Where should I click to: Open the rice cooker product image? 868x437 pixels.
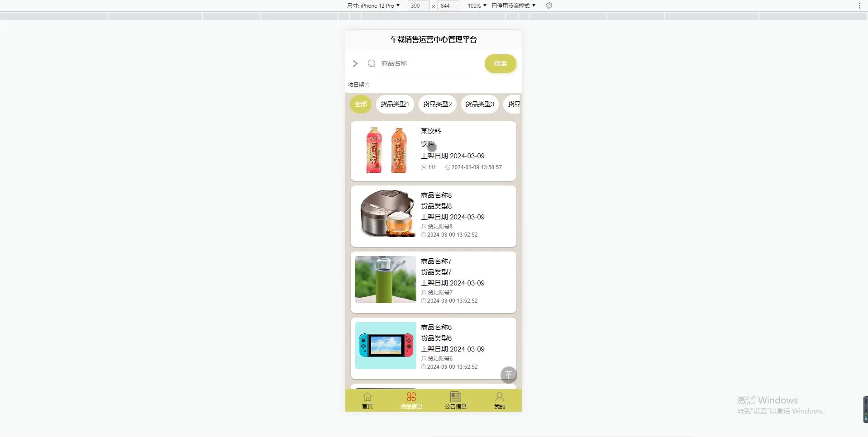click(386, 214)
